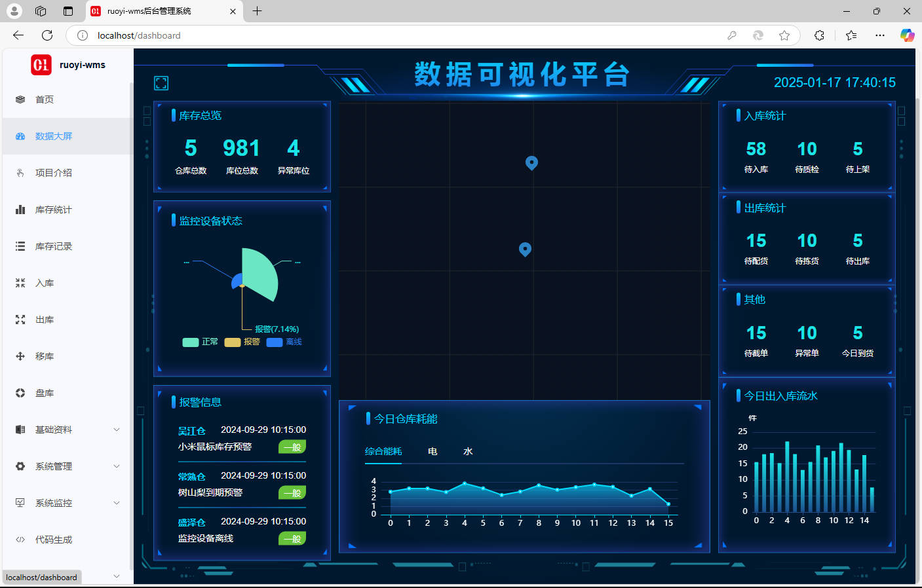Toggle 报警 series in legend
This screenshot has width=922, height=588.
pos(242,342)
